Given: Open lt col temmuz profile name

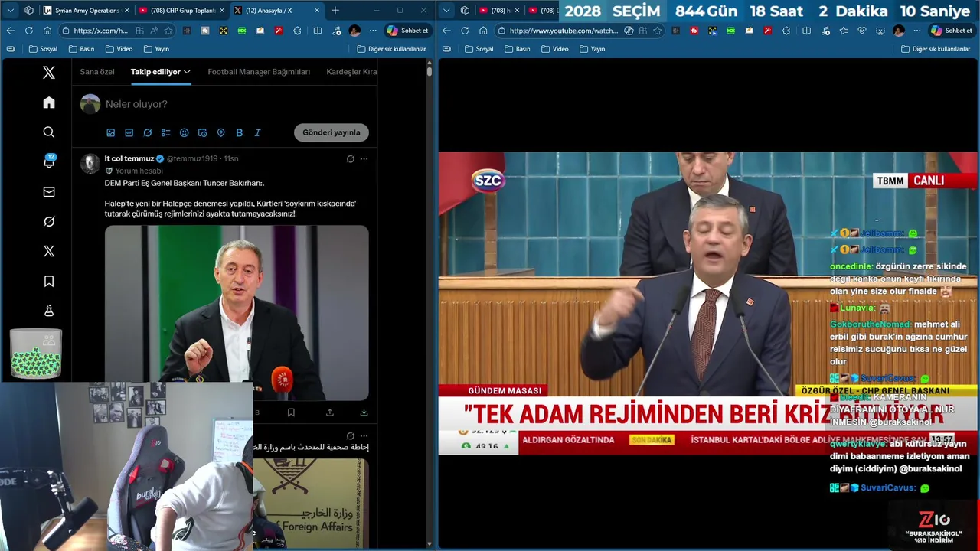Looking at the screenshot, I should [x=129, y=158].
